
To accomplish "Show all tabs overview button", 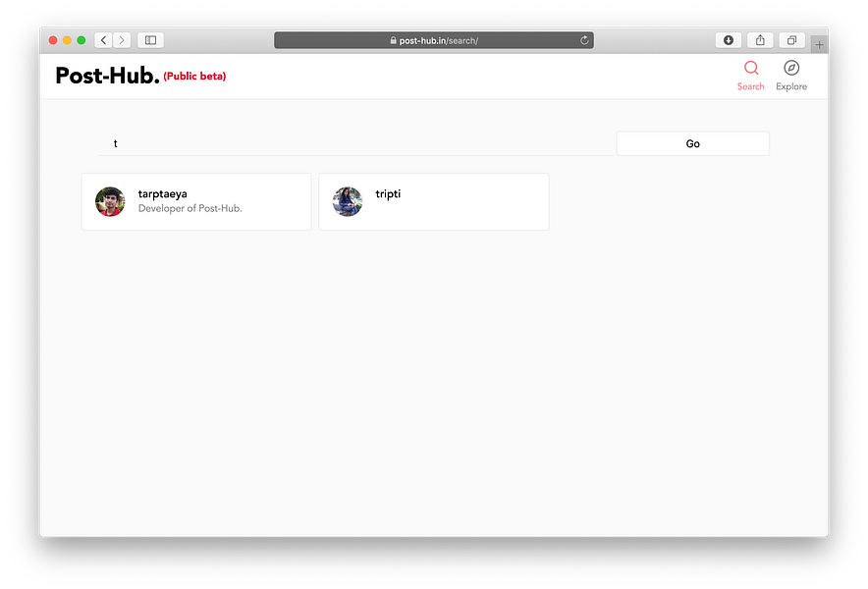I will coord(791,40).
